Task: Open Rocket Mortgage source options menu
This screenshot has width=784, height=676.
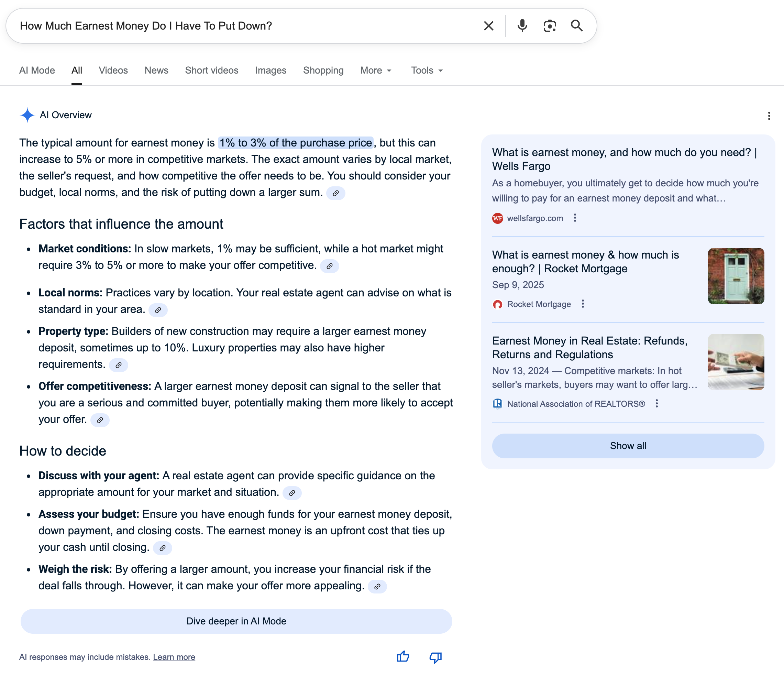Action: point(583,304)
